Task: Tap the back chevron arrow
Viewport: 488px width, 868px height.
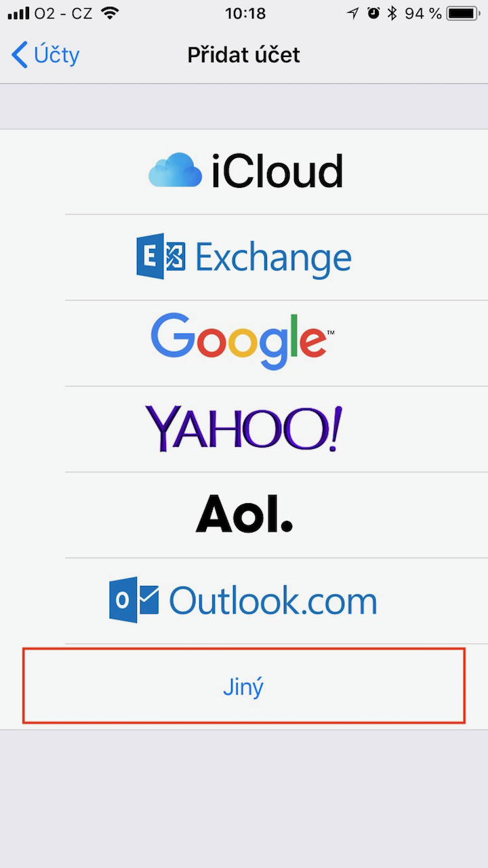Action: [x=20, y=54]
